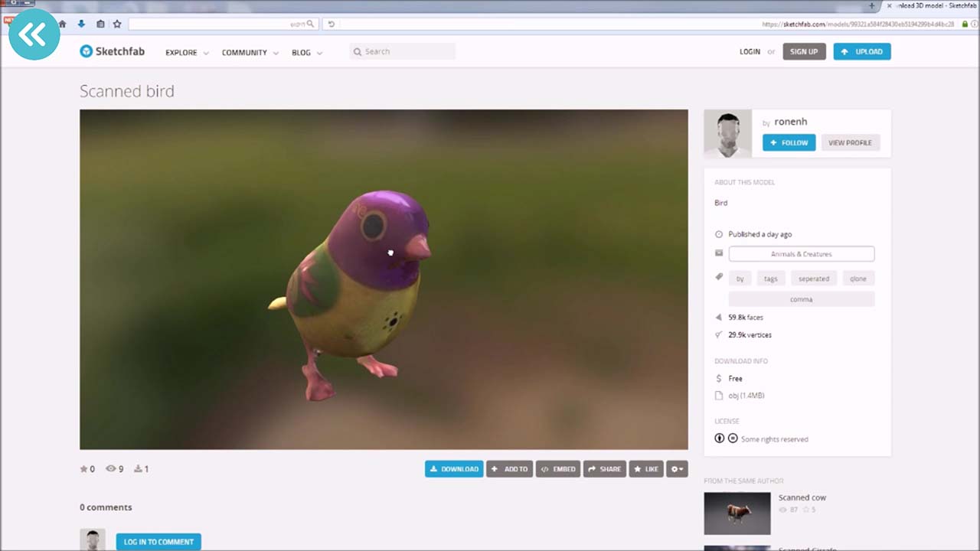Click the Embed button
980x551 pixels.
558,469
